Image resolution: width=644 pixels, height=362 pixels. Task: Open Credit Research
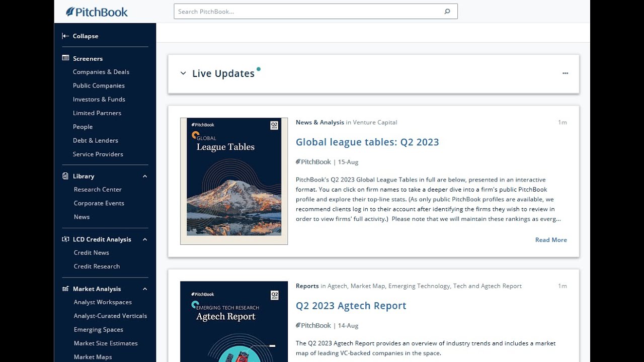click(97, 266)
